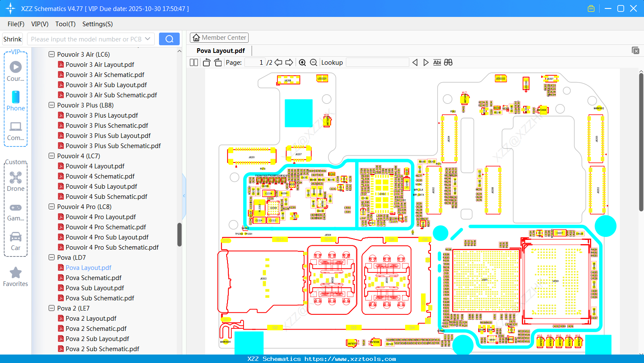Open Pouvoir 4 Layout.pdf
644x363 pixels.
coord(95,166)
